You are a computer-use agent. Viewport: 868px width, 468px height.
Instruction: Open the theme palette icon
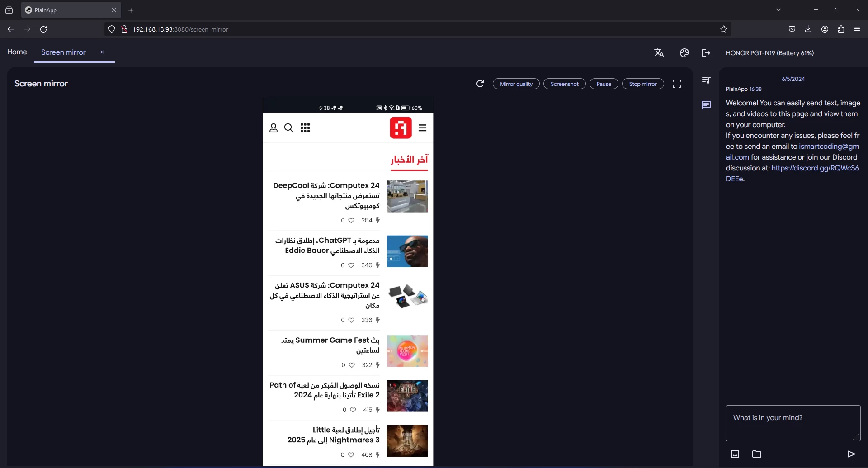coord(684,53)
